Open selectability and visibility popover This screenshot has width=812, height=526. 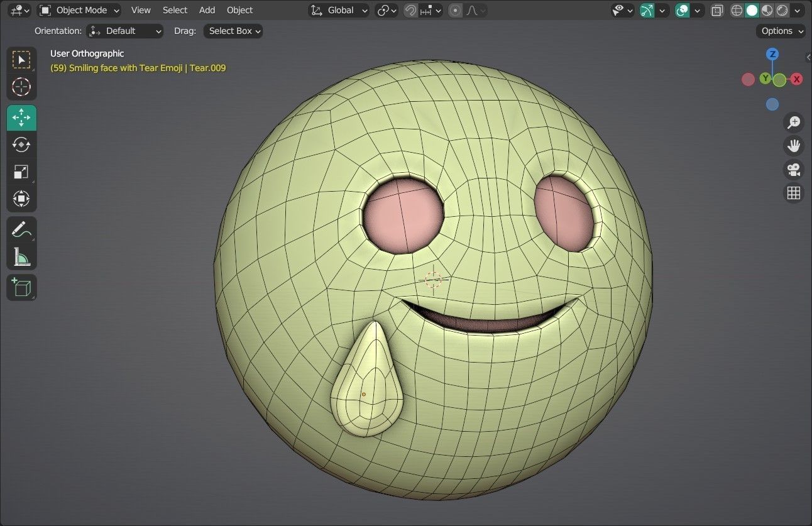click(622, 10)
